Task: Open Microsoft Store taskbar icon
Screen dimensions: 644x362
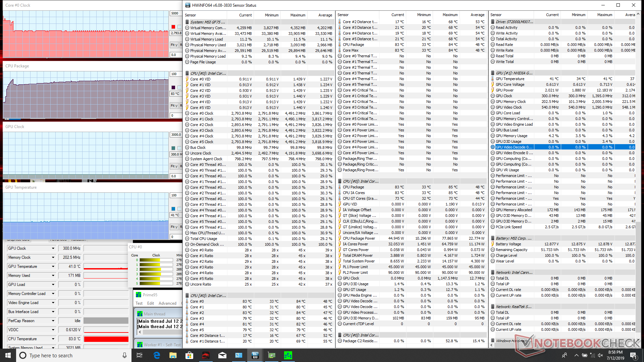Action: 190,355
